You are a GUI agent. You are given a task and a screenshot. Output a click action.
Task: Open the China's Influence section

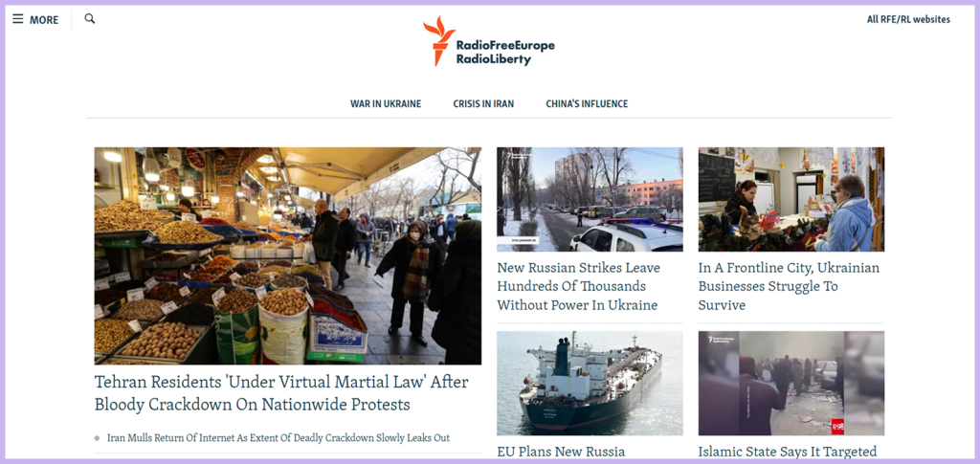587,103
